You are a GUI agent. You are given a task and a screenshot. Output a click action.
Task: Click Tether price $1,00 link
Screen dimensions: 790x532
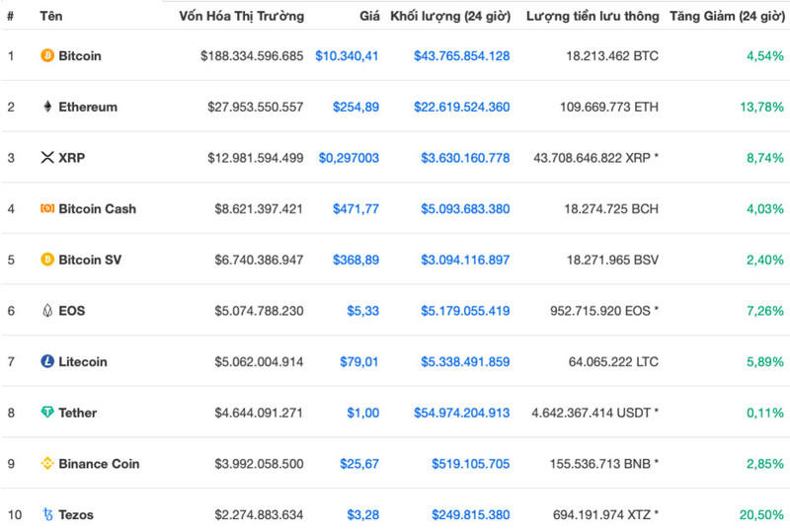tap(362, 413)
